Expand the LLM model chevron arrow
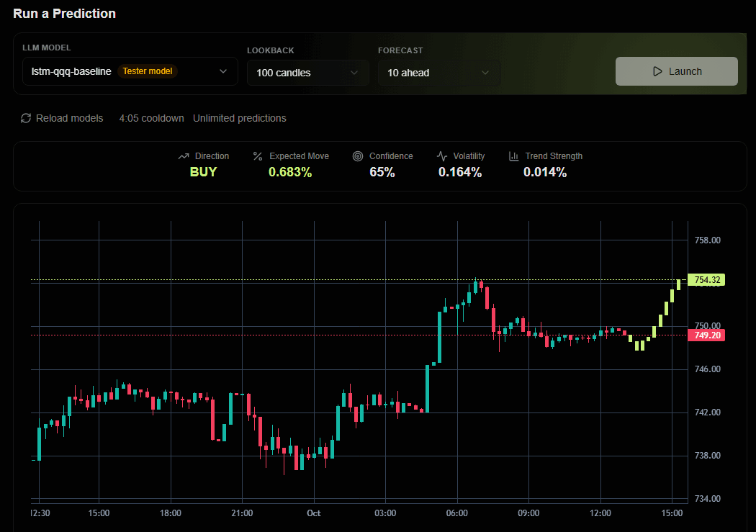Viewport: 756px width, 532px height. point(223,71)
